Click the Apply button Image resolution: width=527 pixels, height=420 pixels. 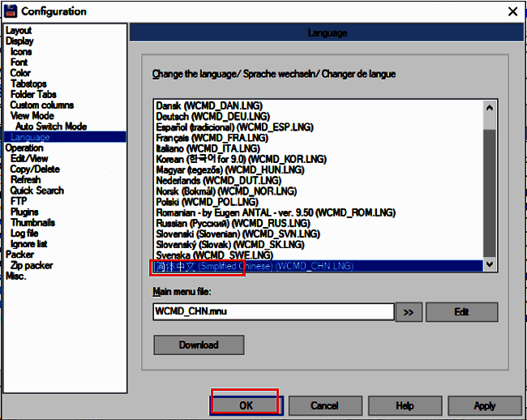(x=484, y=405)
